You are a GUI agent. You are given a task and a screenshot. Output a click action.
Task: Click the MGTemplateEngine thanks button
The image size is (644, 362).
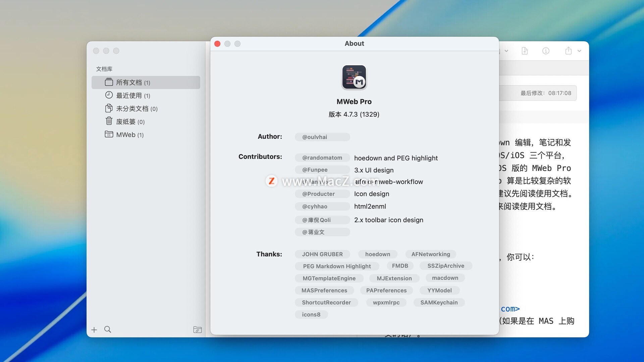coord(329,278)
